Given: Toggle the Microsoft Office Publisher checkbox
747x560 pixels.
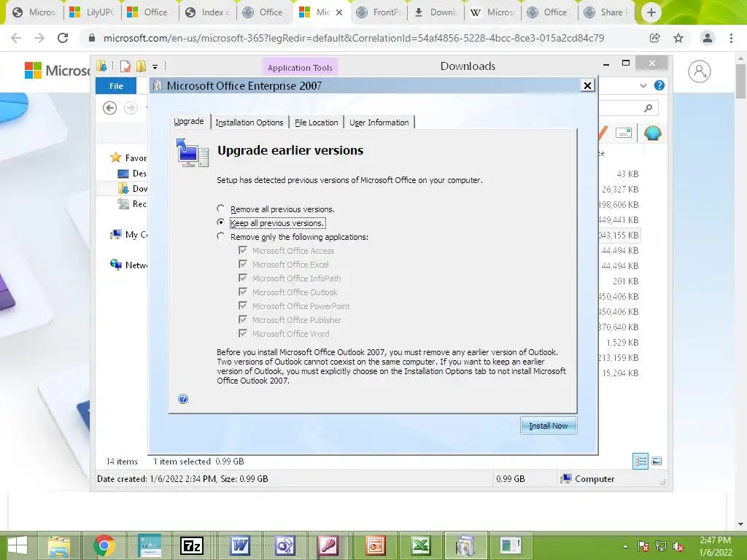Looking at the screenshot, I should coord(243,319).
